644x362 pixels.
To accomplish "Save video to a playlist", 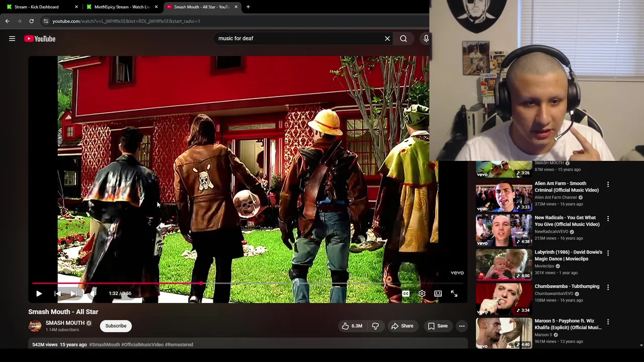I will [x=438, y=326].
